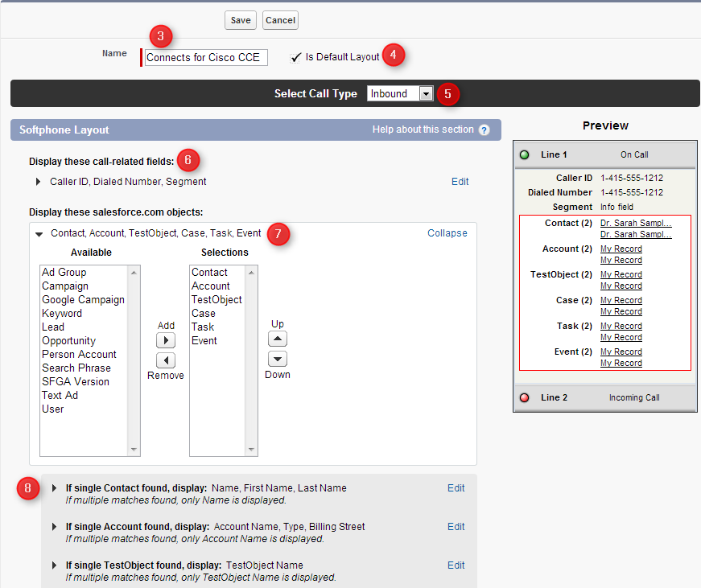Select SFGA Version in Available list
This screenshot has height=588, width=701.
[76, 381]
